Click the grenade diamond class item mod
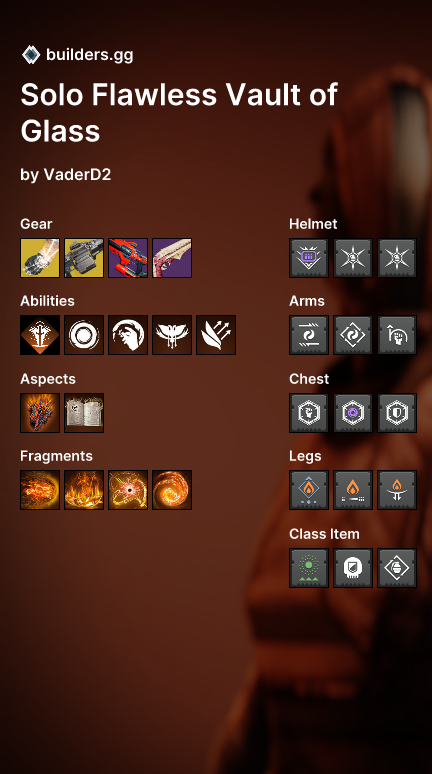 pyautogui.click(x=397, y=568)
